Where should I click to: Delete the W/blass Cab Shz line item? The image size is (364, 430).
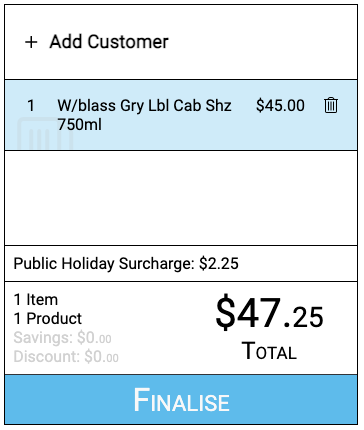tap(331, 105)
